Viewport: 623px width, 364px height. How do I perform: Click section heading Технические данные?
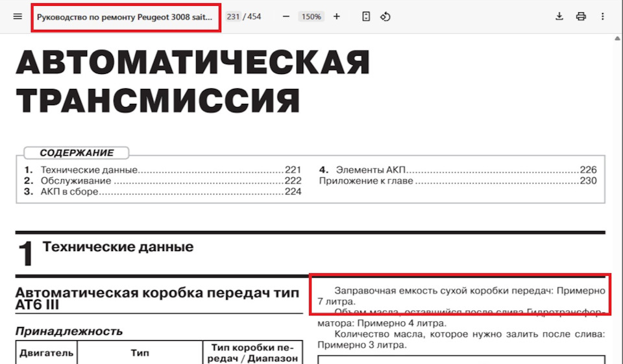pos(118,247)
